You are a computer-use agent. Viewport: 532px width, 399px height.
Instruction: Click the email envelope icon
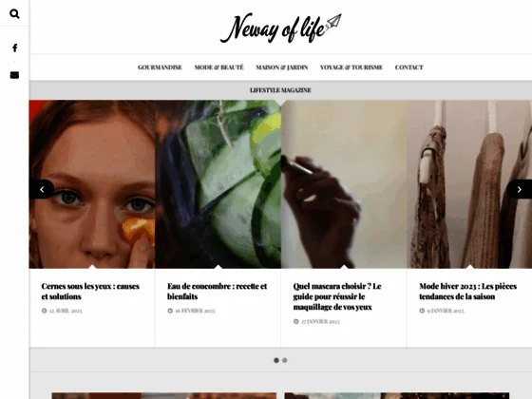tap(14, 75)
